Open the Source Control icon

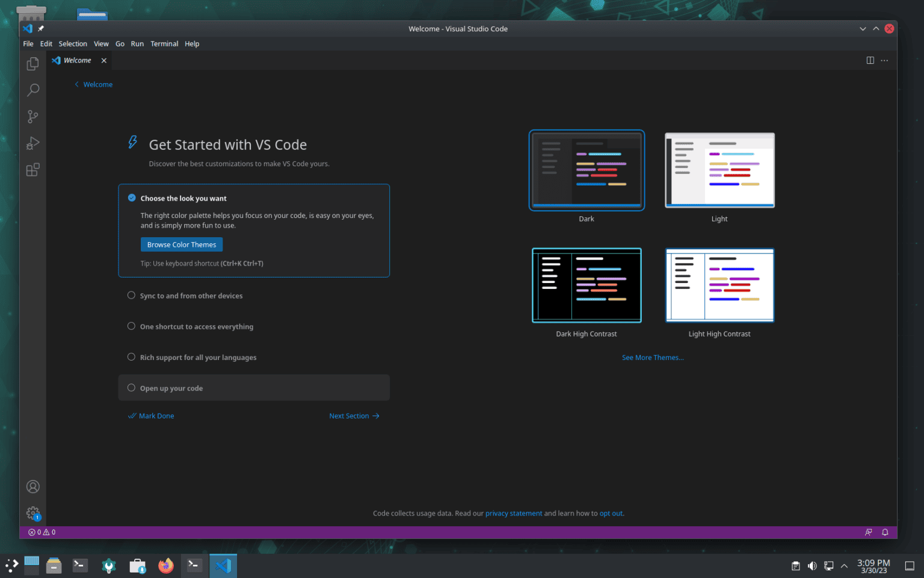(x=32, y=116)
